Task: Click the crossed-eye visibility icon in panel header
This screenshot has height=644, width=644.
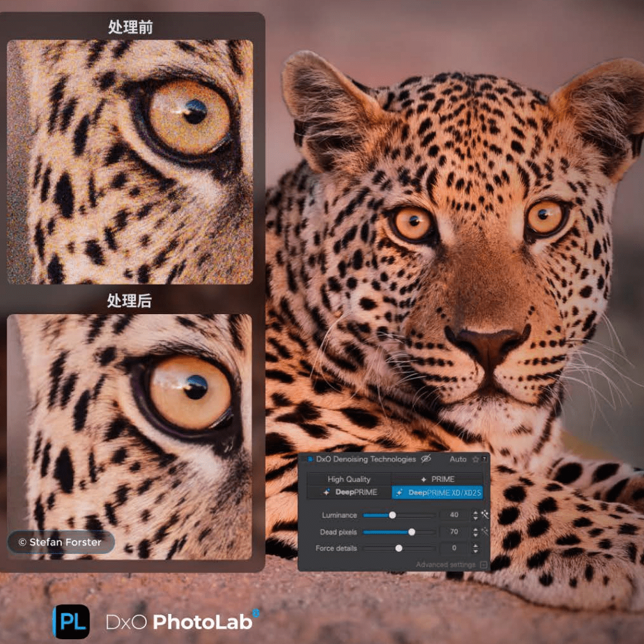Action: point(426,459)
